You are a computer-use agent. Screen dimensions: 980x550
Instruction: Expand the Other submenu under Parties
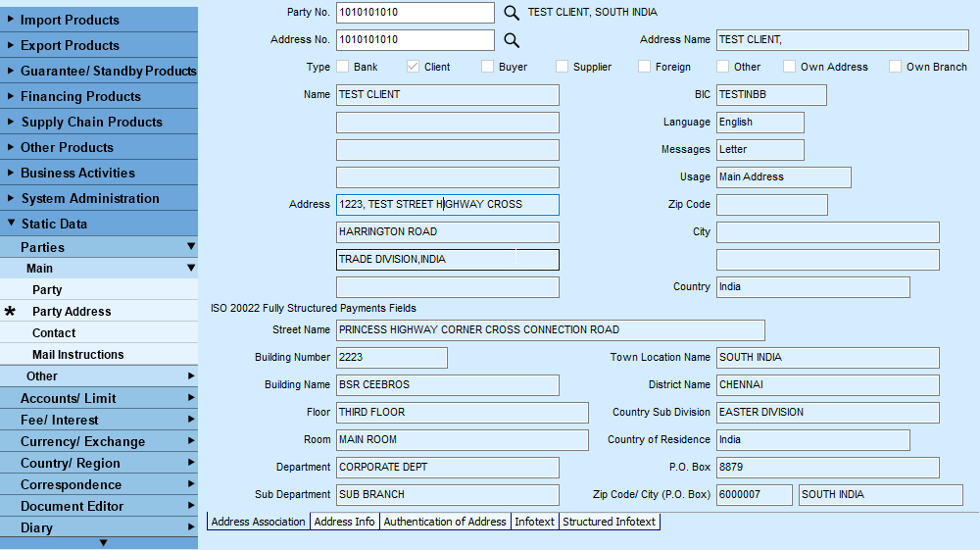click(99, 376)
